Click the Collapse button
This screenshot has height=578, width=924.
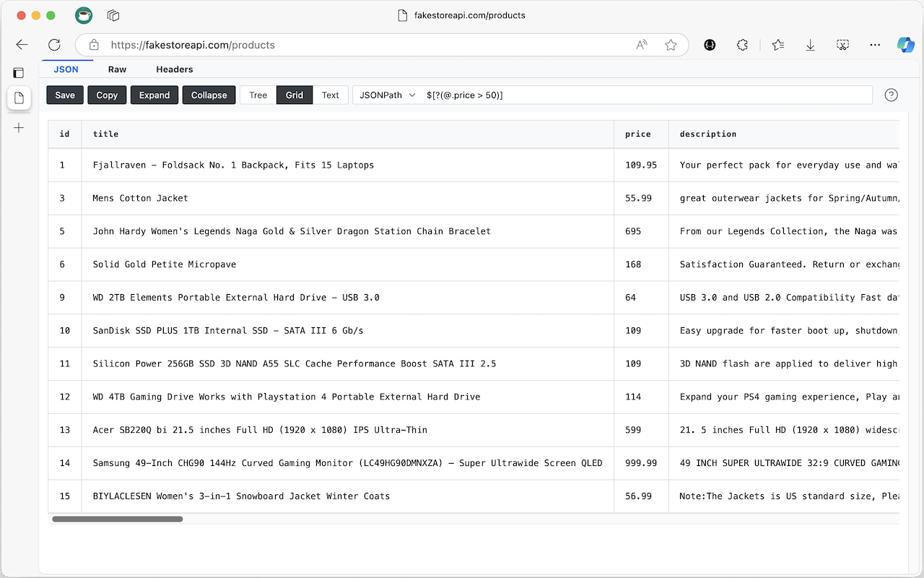(x=209, y=95)
